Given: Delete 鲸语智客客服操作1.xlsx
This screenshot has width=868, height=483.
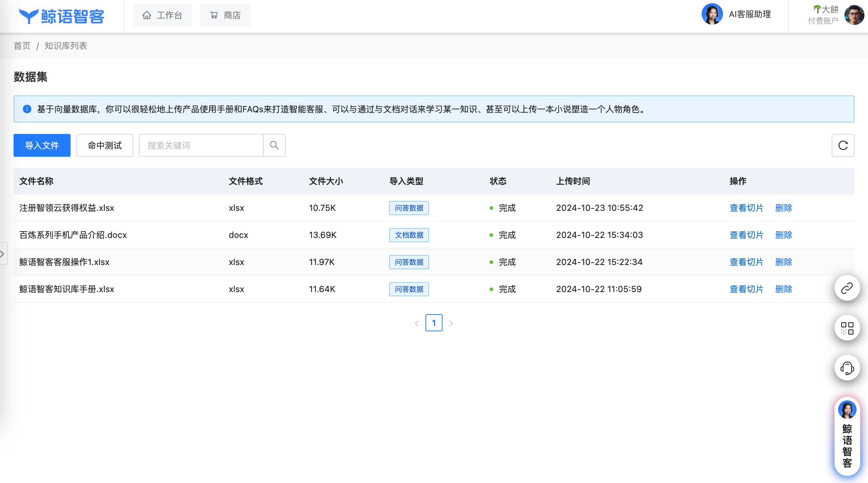Looking at the screenshot, I should 784,262.
